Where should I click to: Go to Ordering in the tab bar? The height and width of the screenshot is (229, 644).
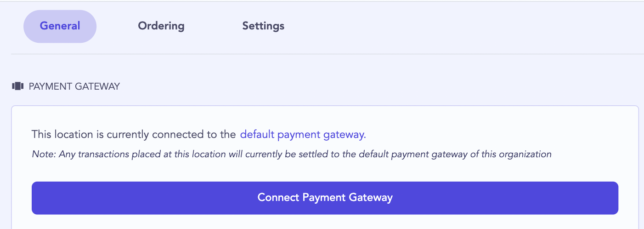161,26
